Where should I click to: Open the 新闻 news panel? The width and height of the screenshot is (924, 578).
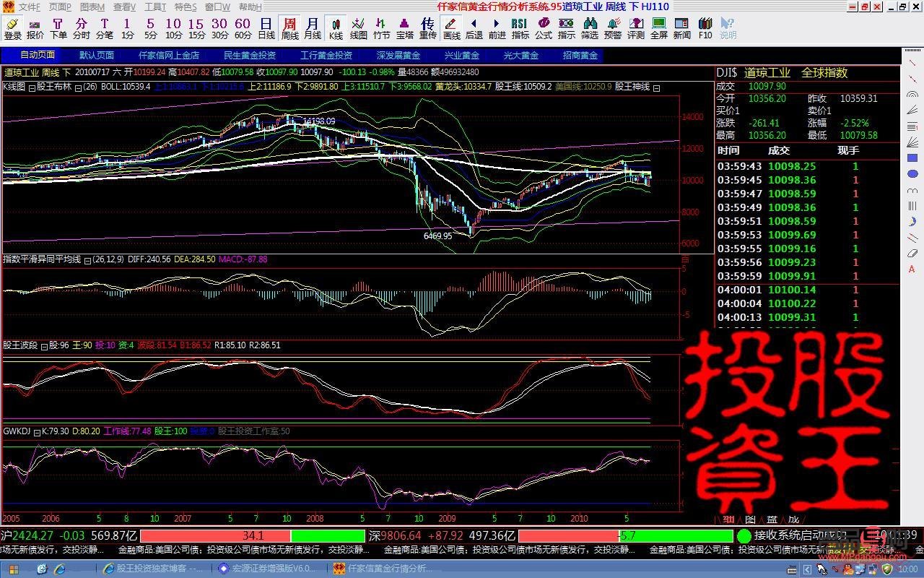click(681, 29)
